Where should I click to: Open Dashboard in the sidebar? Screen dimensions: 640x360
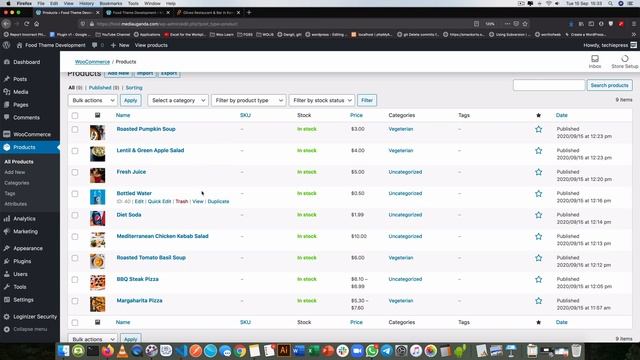27,62
